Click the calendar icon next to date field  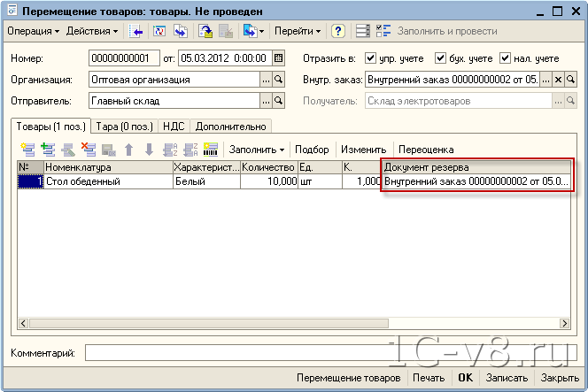[278, 58]
